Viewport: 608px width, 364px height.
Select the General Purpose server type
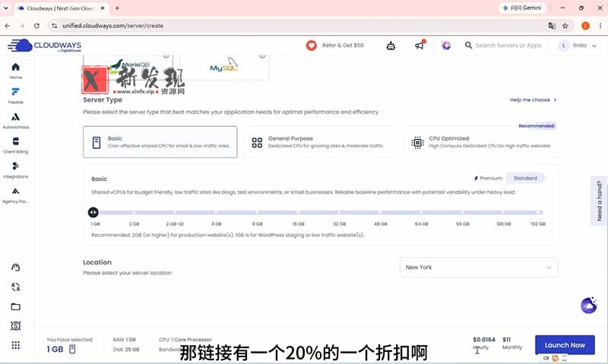[320, 142]
